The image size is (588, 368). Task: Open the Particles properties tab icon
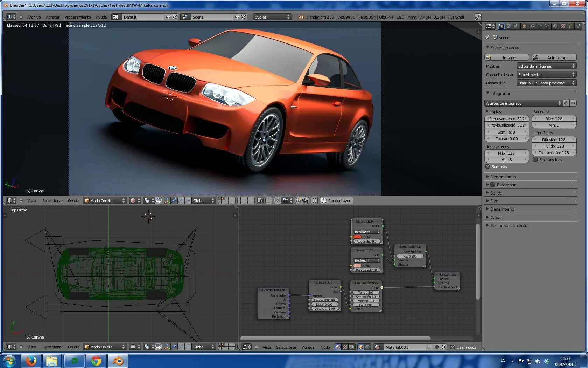click(x=570, y=26)
